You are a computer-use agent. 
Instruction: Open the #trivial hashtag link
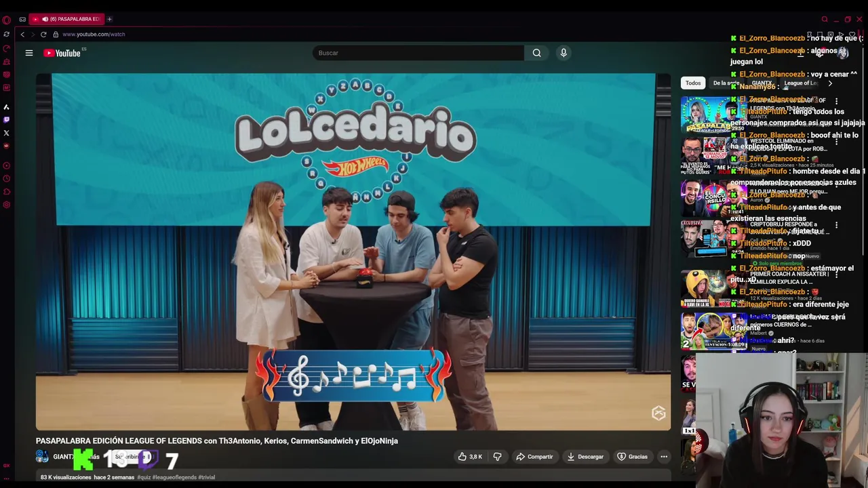click(207, 477)
